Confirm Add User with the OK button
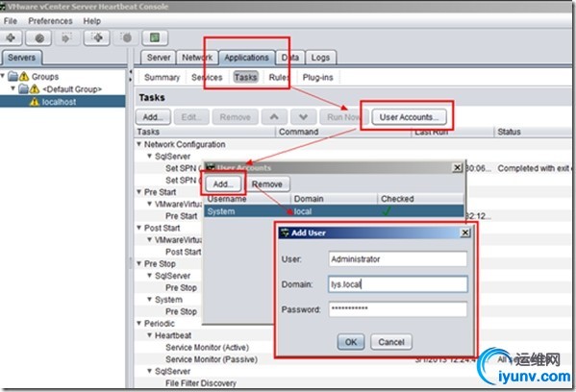The height and width of the screenshot is (392, 576). [351, 342]
